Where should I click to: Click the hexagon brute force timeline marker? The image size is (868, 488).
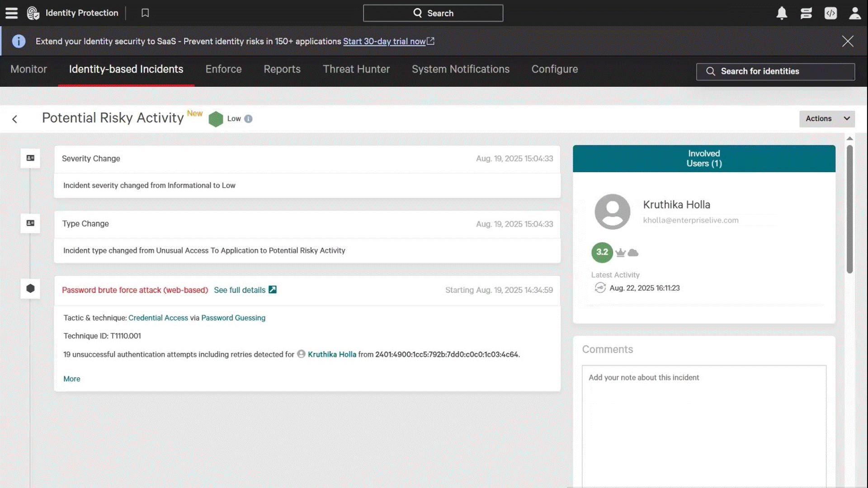[x=30, y=288]
